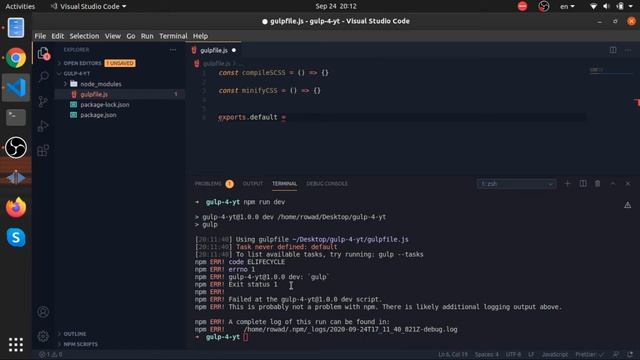Maximize the panel with up chevron
Viewport: 640px width, 360px height.
click(613, 184)
